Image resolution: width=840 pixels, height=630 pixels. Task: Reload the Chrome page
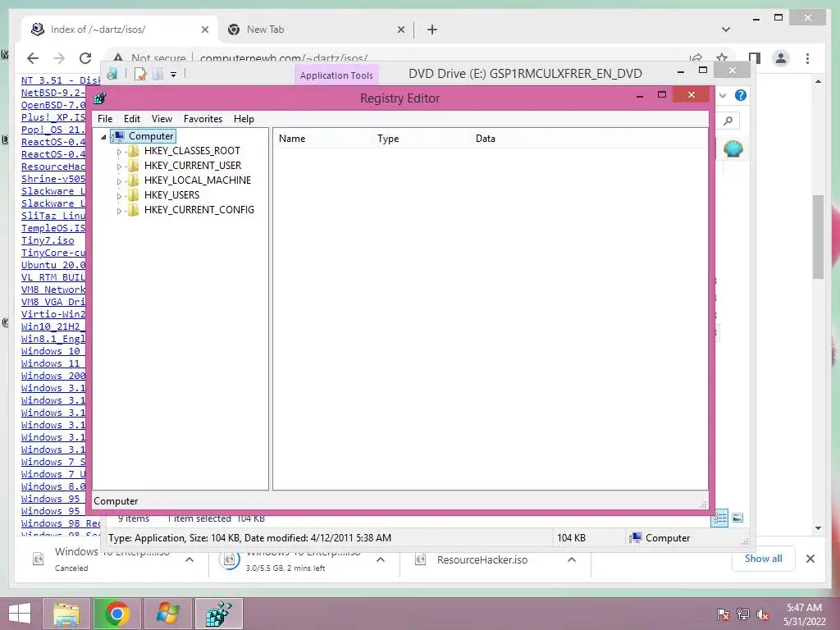[85, 58]
